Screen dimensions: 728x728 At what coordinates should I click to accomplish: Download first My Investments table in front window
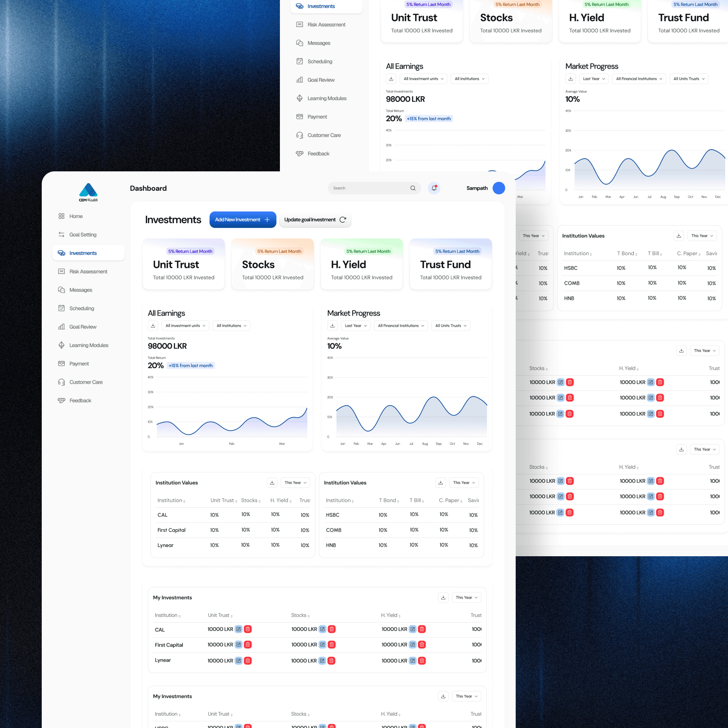pos(443,598)
